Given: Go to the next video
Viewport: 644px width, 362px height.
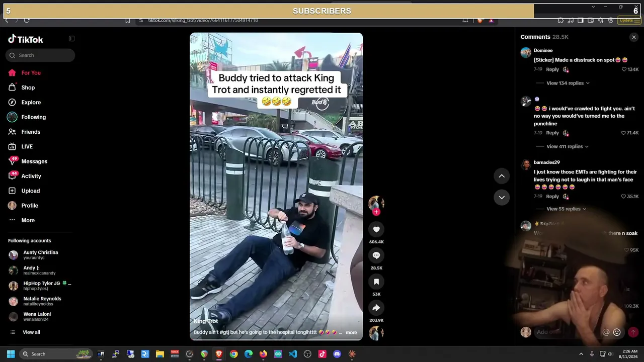Looking at the screenshot, I should 502,197.
